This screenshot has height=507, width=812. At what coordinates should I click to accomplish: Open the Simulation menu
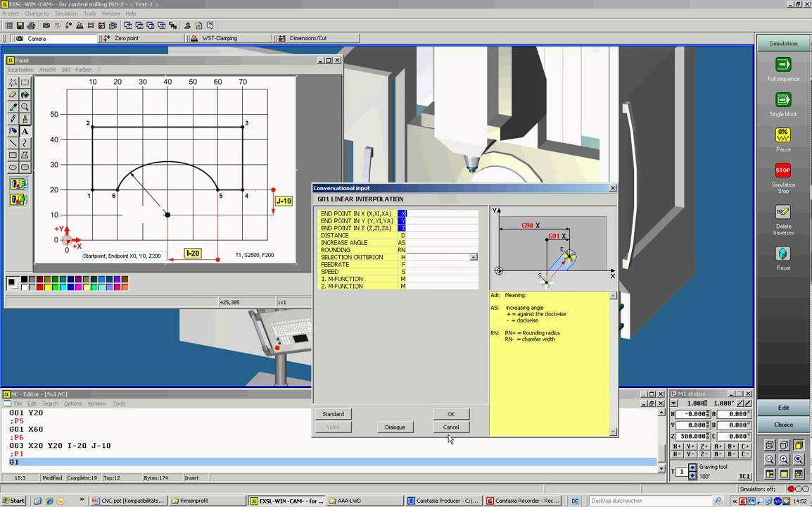click(x=66, y=13)
